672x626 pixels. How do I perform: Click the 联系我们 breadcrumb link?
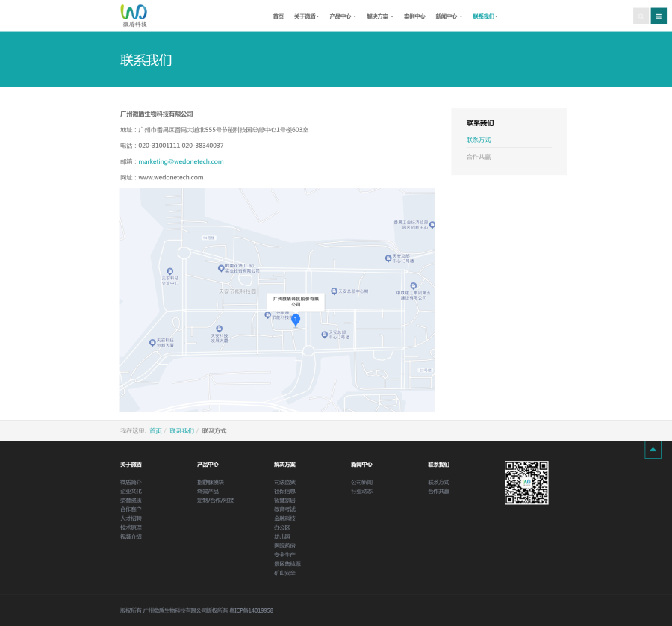[181, 431]
